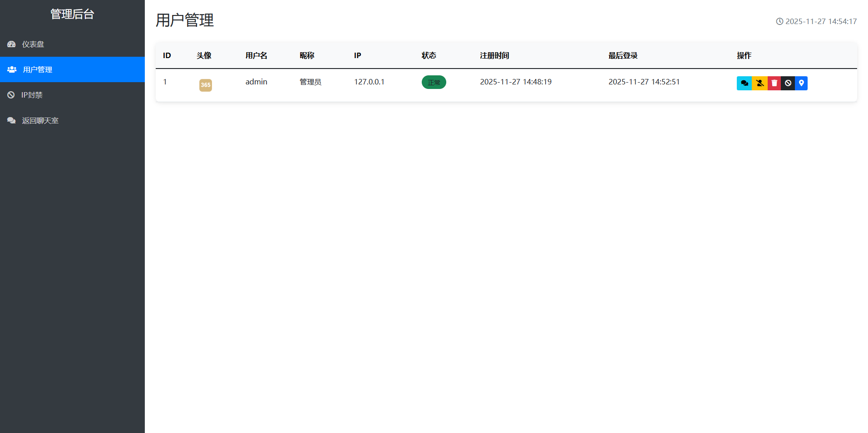This screenshot has height=433, width=868.
Task: Toggle ban with the black no-entry icon
Action: [x=788, y=83]
